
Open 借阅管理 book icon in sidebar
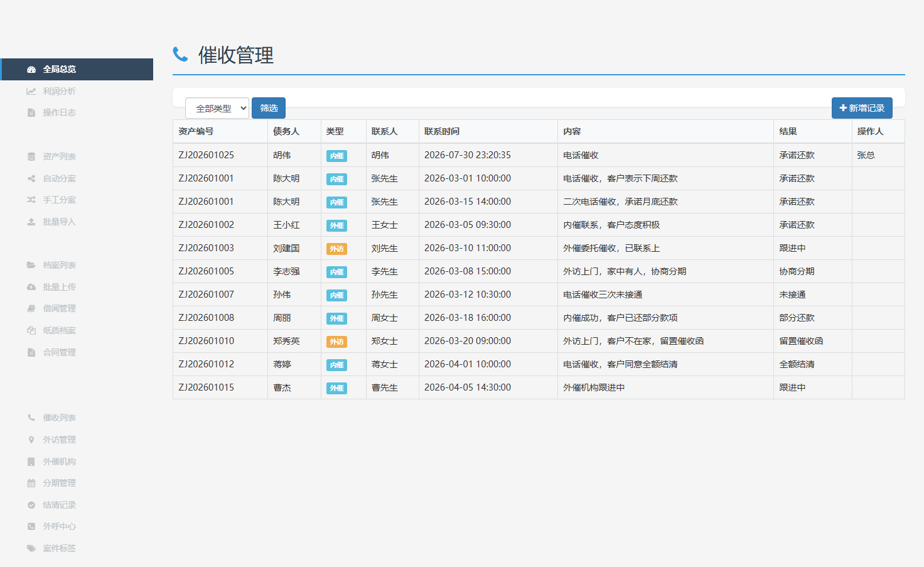tap(31, 308)
